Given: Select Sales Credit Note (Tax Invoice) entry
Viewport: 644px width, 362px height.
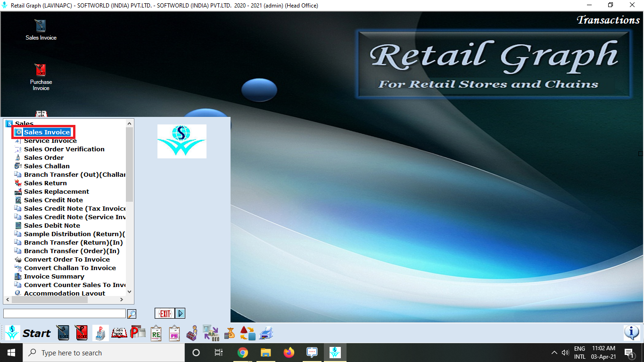Looking at the screenshot, I should click(x=75, y=208).
